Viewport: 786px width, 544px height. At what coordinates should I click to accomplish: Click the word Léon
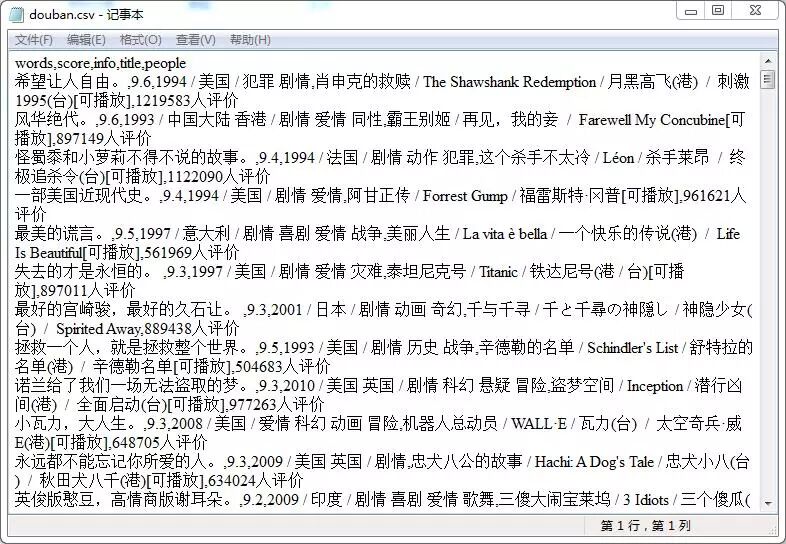point(618,158)
